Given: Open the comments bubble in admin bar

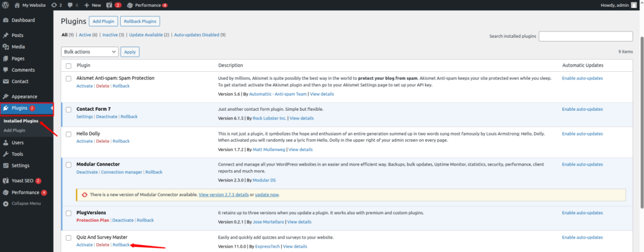Looking at the screenshot, I should point(72,5).
